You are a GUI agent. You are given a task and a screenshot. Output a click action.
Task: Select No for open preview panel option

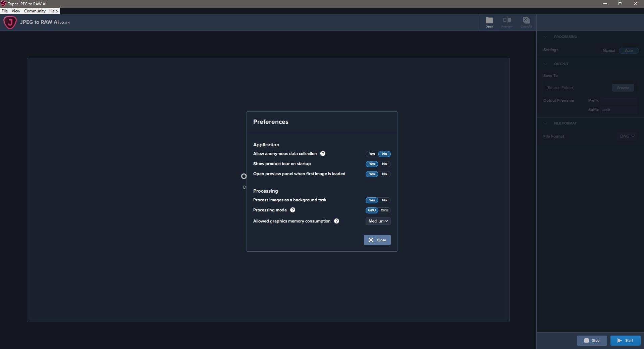384,174
